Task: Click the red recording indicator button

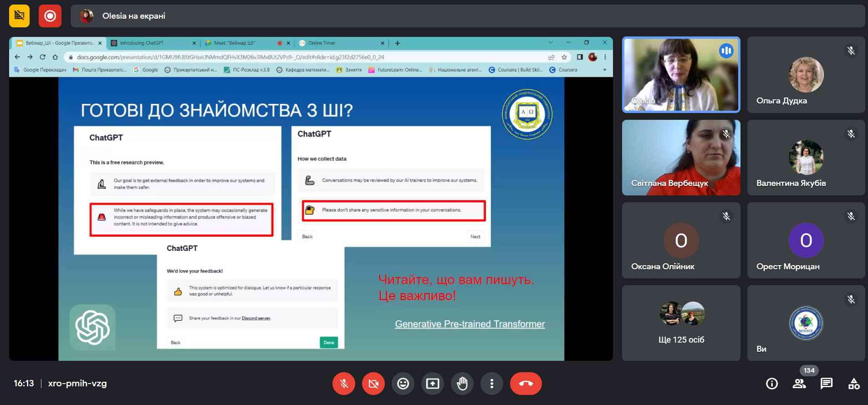Action: pyautogui.click(x=50, y=16)
